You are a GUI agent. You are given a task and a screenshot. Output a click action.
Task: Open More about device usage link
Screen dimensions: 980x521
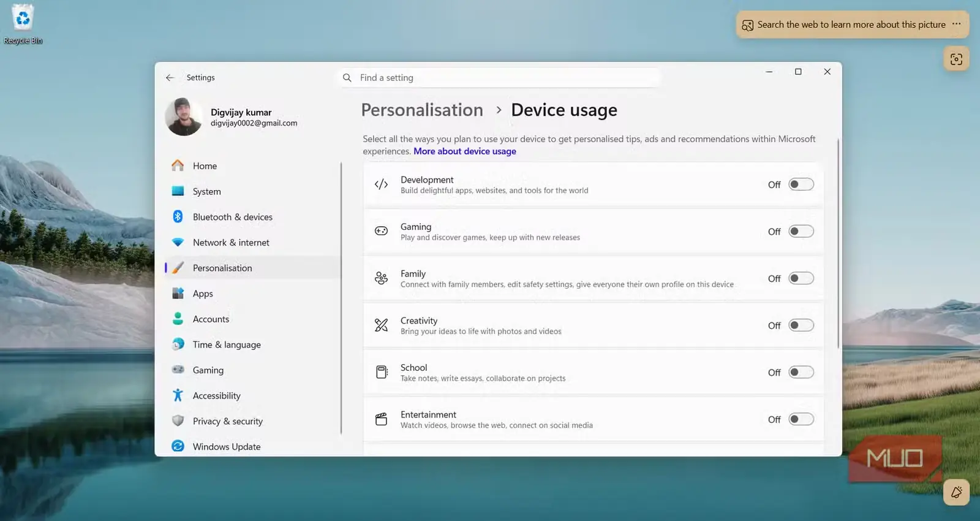click(x=465, y=151)
